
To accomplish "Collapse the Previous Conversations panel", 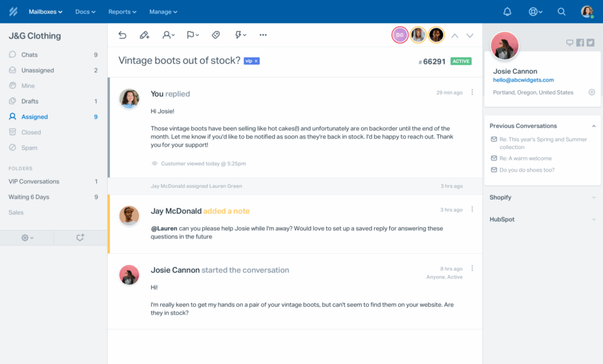I will (594, 126).
